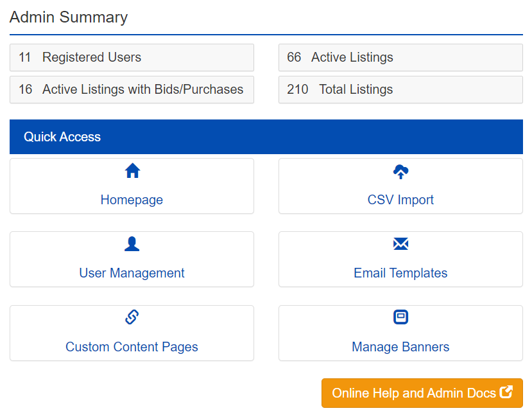This screenshot has width=532, height=413.
Task: Open the Homepage text link
Action: pyautogui.click(x=132, y=200)
